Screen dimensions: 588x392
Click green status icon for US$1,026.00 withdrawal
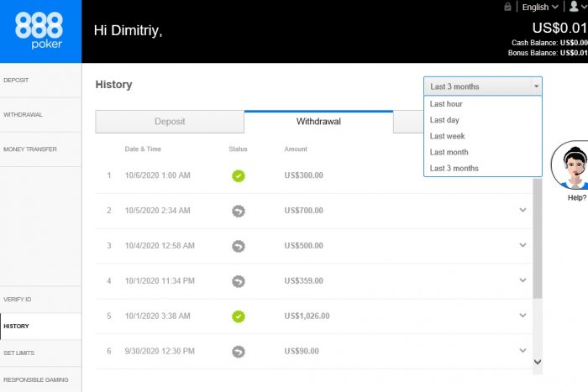coord(239,316)
